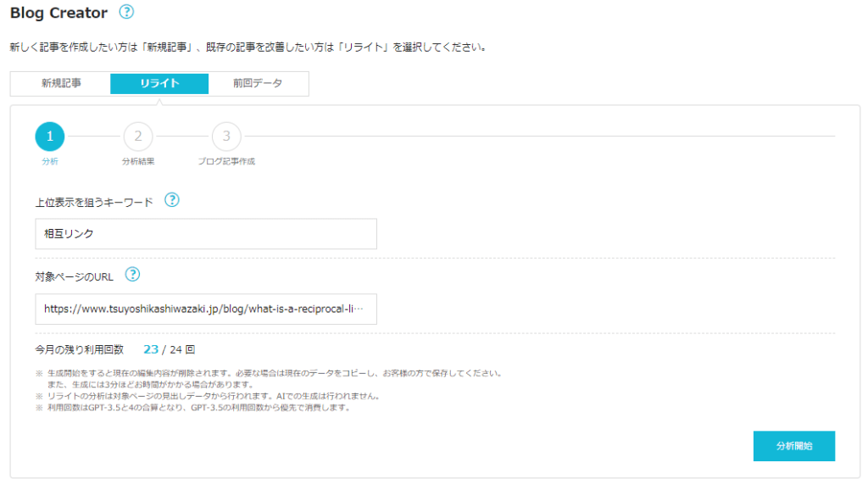This screenshot has height=485, width=868.
Task: Open the 前回データ tab
Action: pyautogui.click(x=258, y=83)
